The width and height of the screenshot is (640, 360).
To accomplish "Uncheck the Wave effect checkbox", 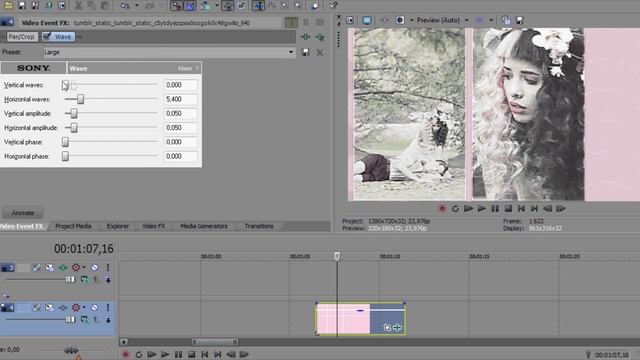I will pos(47,36).
